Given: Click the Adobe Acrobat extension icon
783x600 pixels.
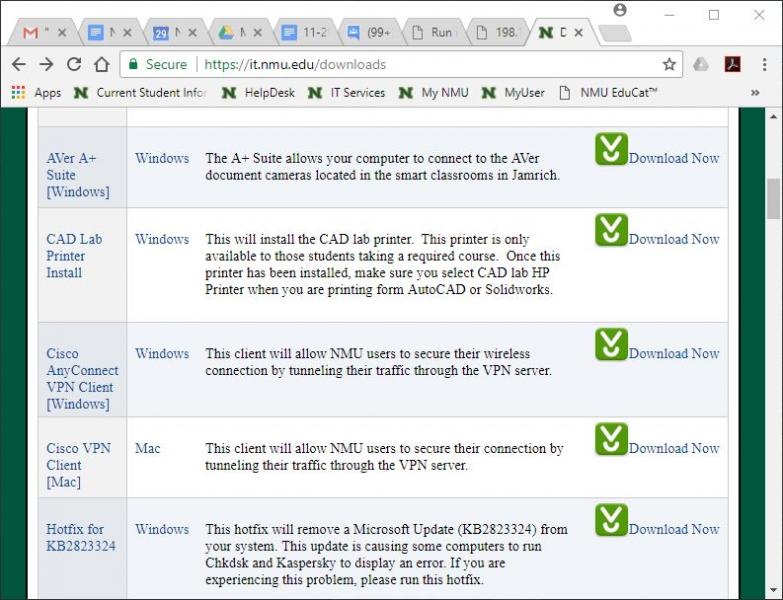Looking at the screenshot, I should click(x=733, y=64).
